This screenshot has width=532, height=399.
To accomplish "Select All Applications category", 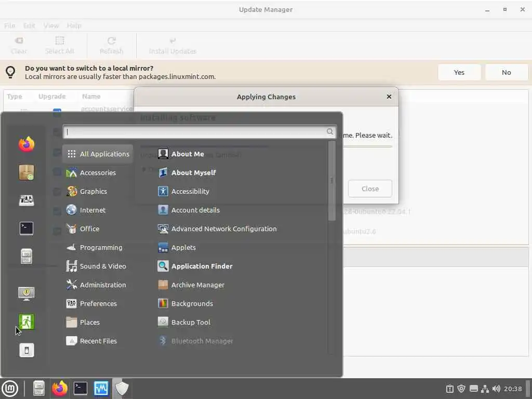I will click(x=98, y=154).
